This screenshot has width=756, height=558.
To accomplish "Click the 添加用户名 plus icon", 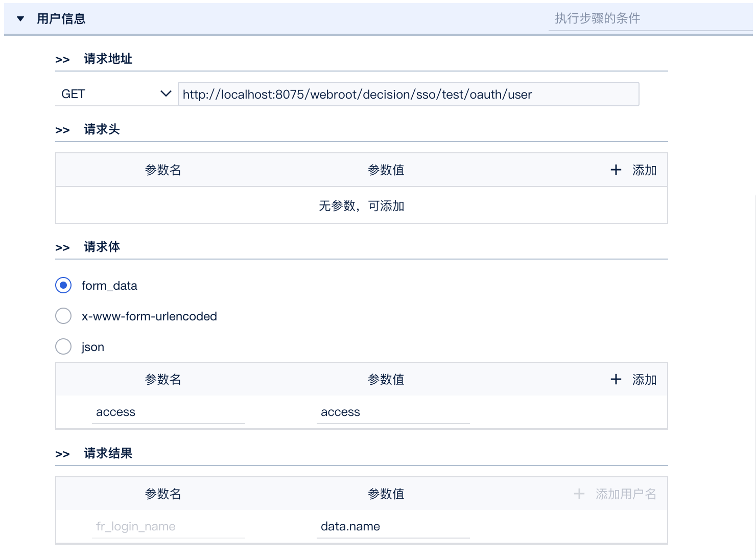I will [x=579, y=494].
